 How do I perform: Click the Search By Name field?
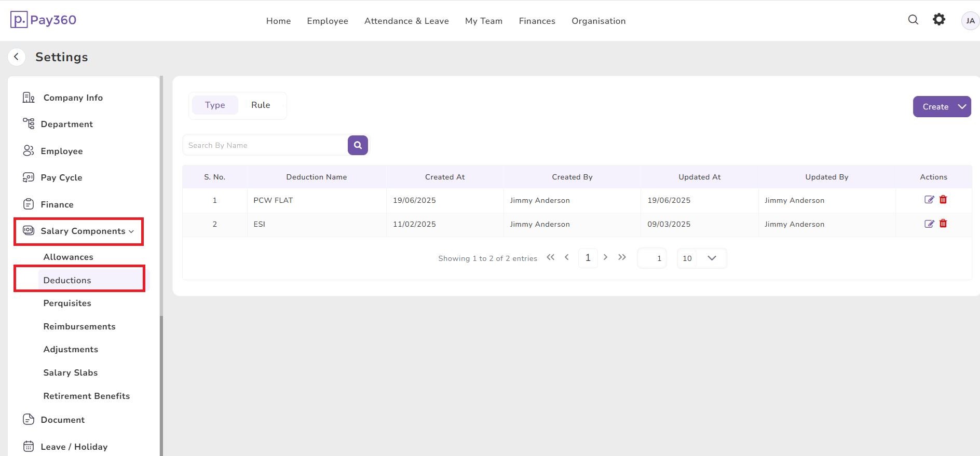pyautogui.click(x=265, y=145)
